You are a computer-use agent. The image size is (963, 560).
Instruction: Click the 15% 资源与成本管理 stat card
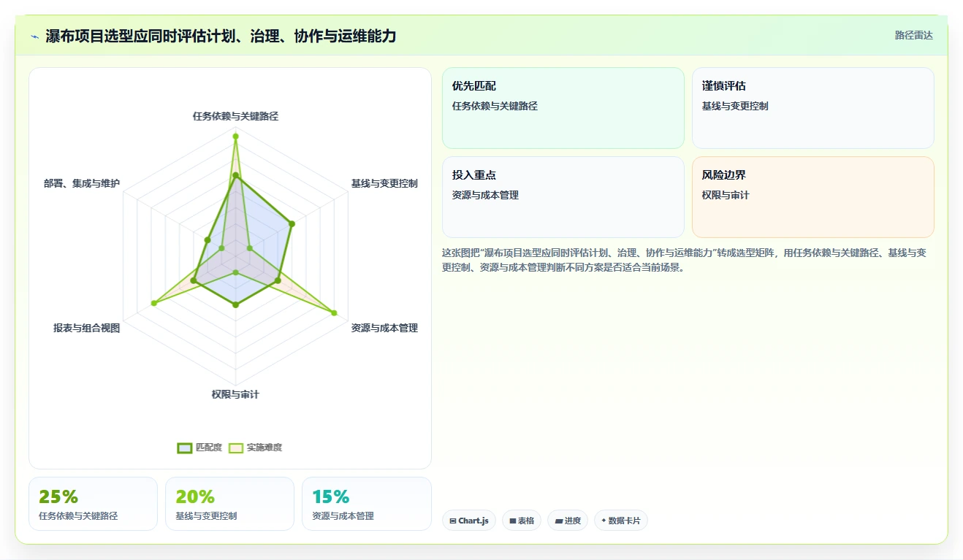point(366,504)
